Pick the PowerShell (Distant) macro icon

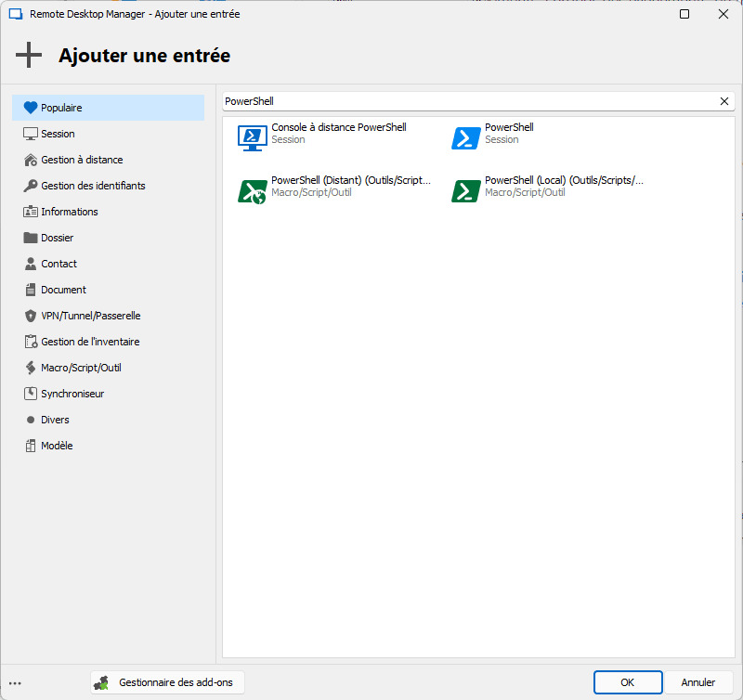[252, 190]
